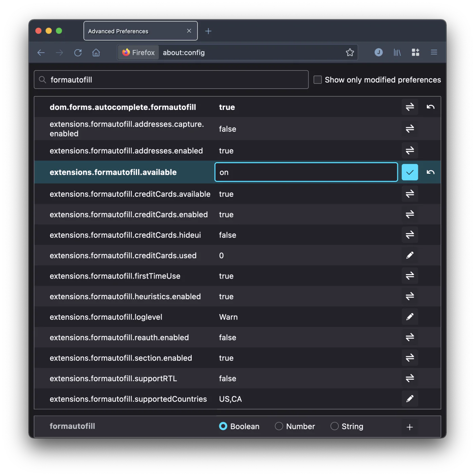Image resolution: width=475 pixels, height=476 pixels.
Task: Select the Number type radio
Action: pyautogui.click(x=279, y=426)
